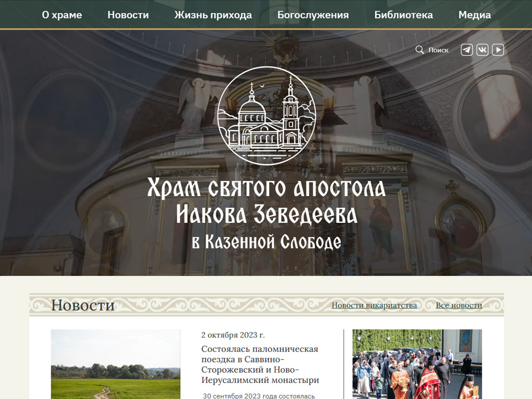
Task: Follow the Новости викариатства link
Action: 374,305
